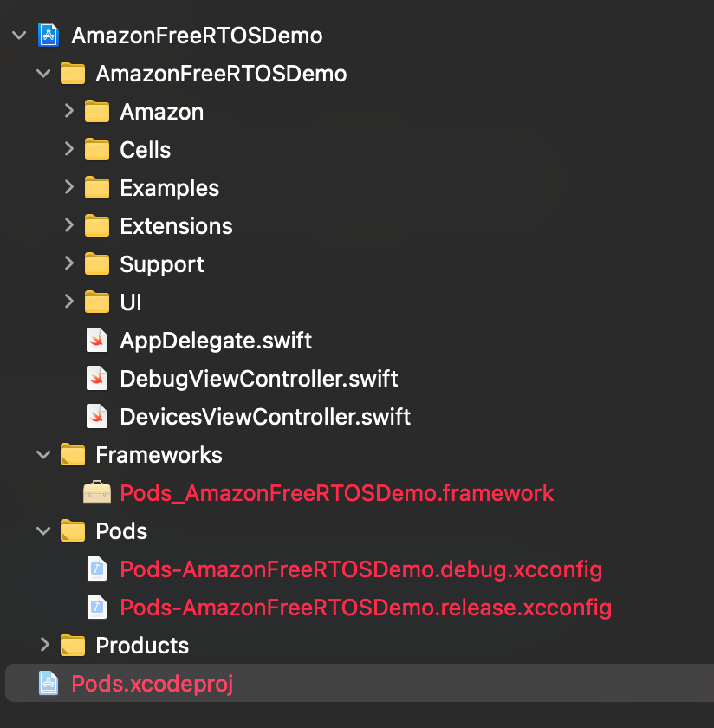This screenshot has height=728, width=714.
Task: Select the UI group
Action: (131, 302)
